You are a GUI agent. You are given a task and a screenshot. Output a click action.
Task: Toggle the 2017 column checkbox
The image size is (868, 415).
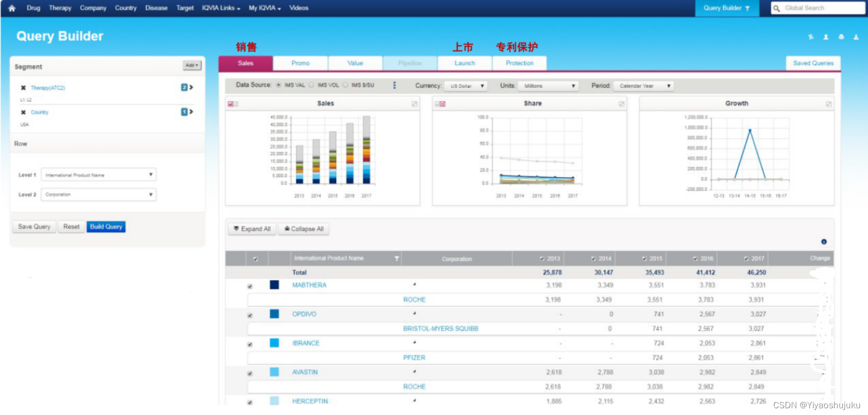(746, 259)
